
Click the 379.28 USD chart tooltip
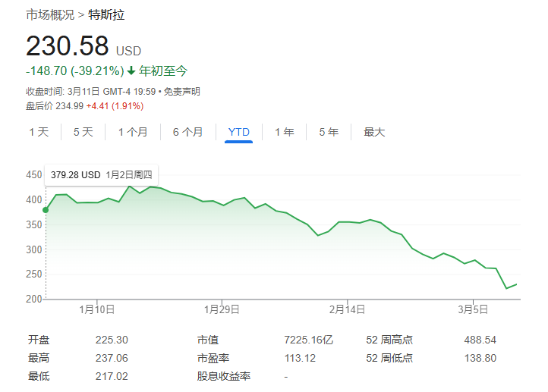tap(102, 174)
